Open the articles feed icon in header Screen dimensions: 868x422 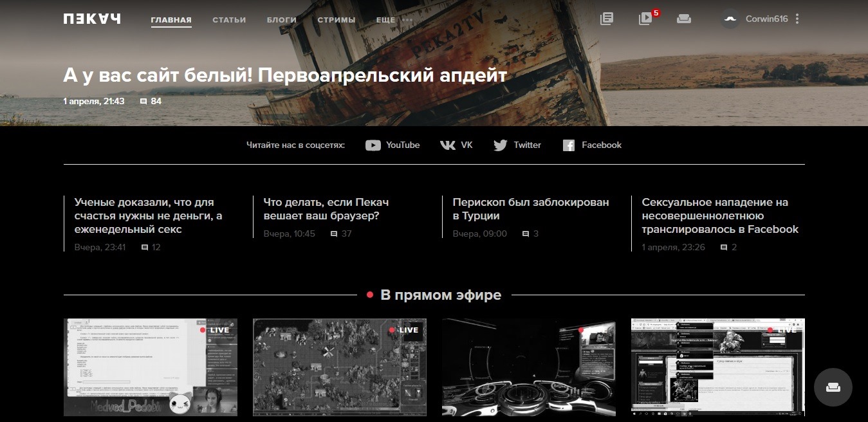(x=606, y=19)
